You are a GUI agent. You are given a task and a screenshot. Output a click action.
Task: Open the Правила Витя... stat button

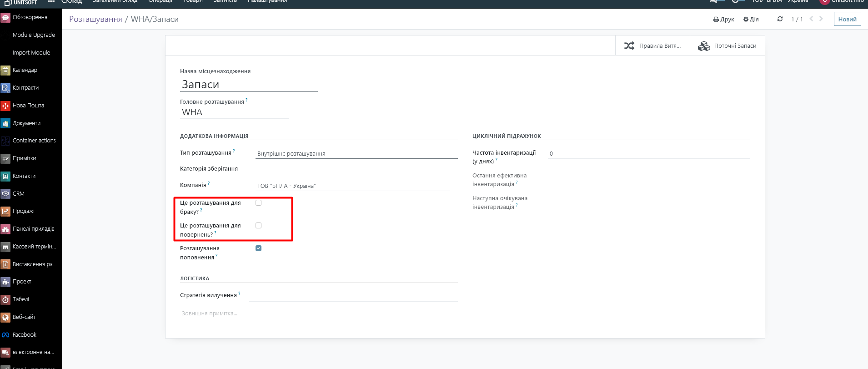point(652,46)
